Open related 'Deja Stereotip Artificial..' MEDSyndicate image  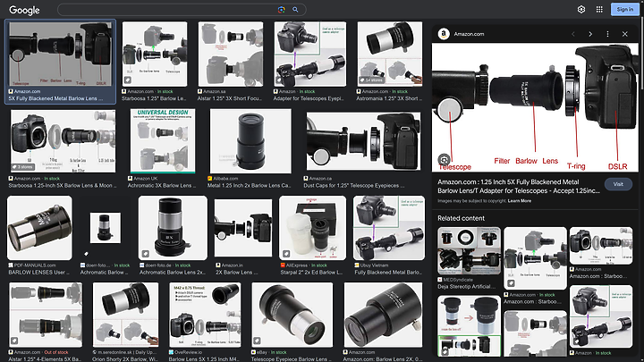[469, 251]
